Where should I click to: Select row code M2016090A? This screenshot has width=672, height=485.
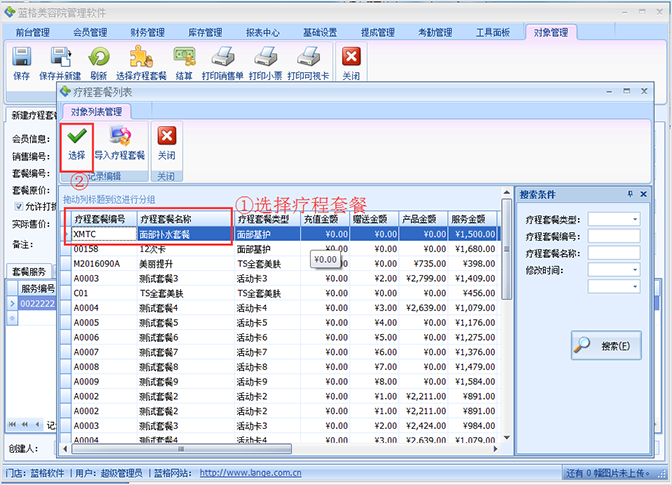(280, 263)
